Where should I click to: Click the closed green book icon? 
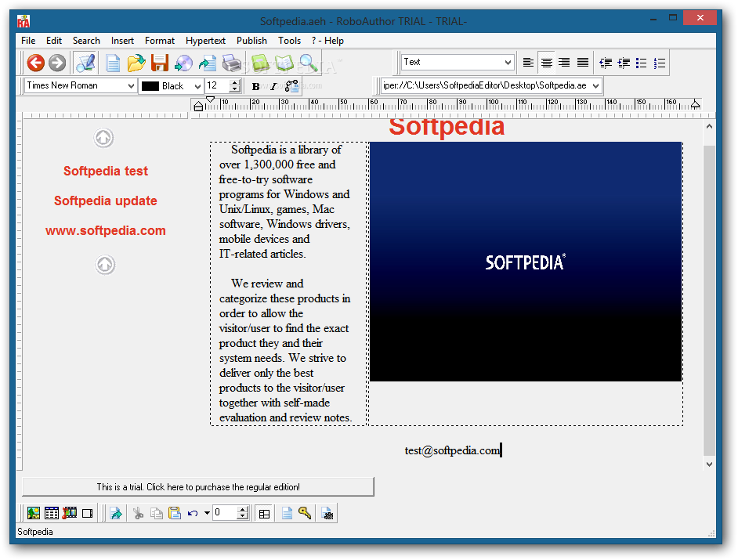(260, 63)
